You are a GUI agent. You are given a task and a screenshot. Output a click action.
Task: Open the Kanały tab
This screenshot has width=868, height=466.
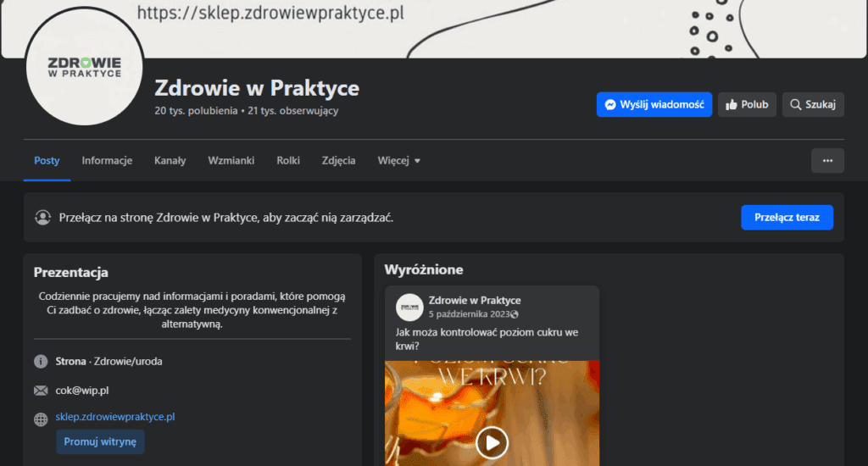(x=170, y=161)
